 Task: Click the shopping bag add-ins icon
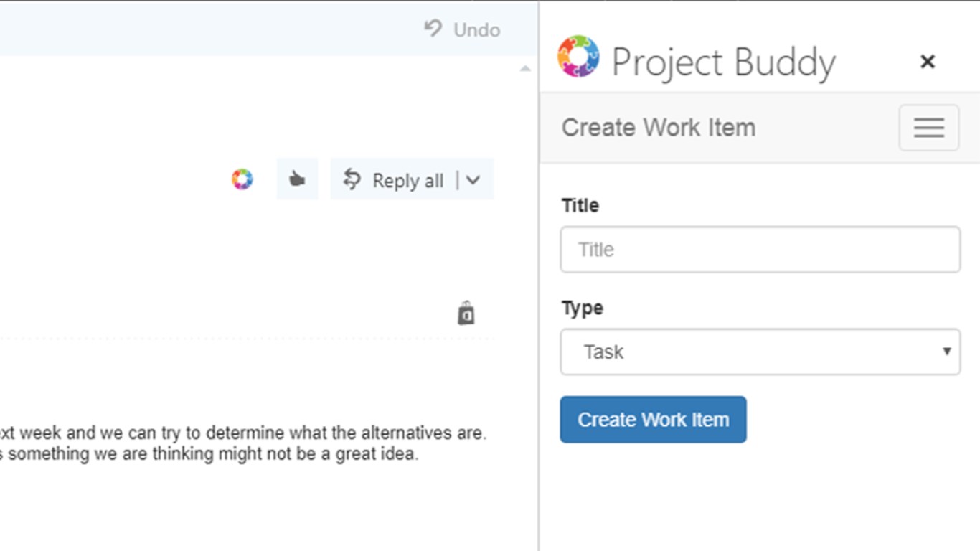point(466,314)
